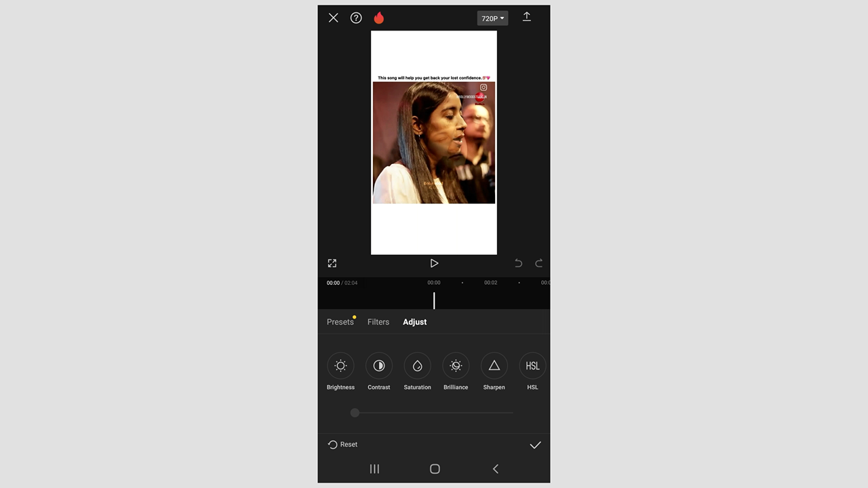Image resolution: width=868 pixels, height=488 pixels.
Task: Switch to the Filters tab
Action: pos(378,322)
